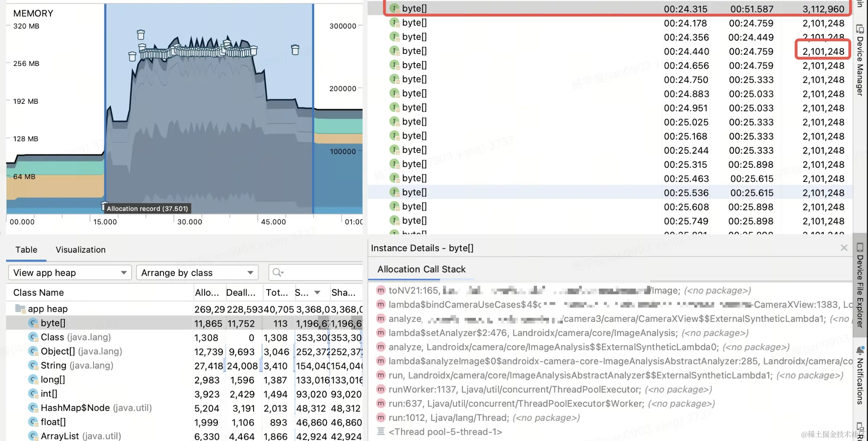Click the Allocation record (37.501) marker
The height and width of the screenshot is (441, 868).
tap(147, 208)
